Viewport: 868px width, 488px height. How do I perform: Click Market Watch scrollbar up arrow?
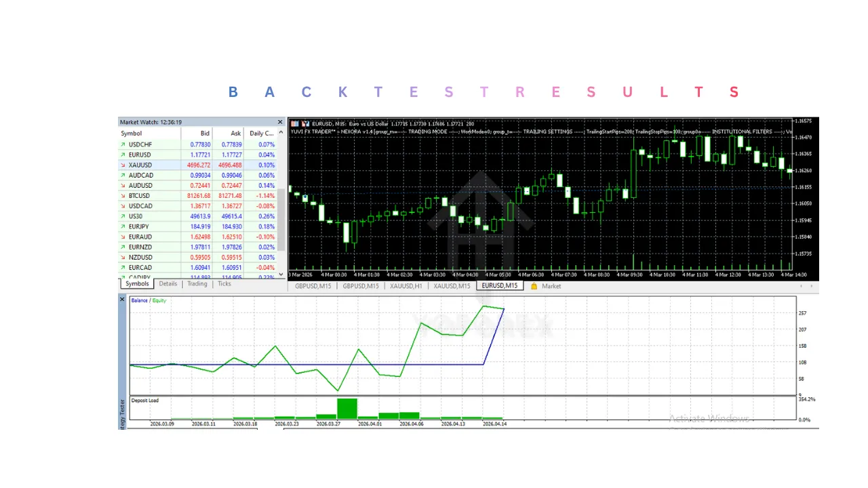point(281,134)
